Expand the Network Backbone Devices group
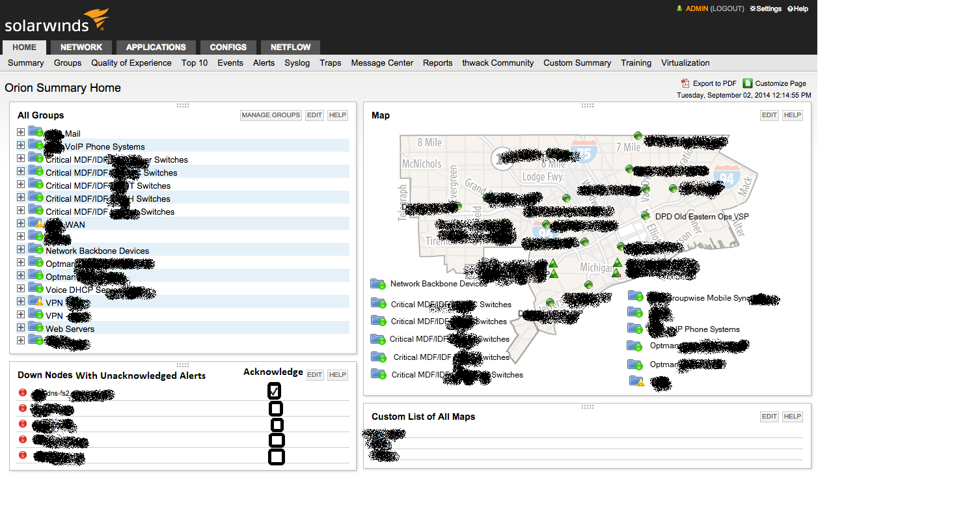This screenshot has width=980, height=522. (21, 250)
